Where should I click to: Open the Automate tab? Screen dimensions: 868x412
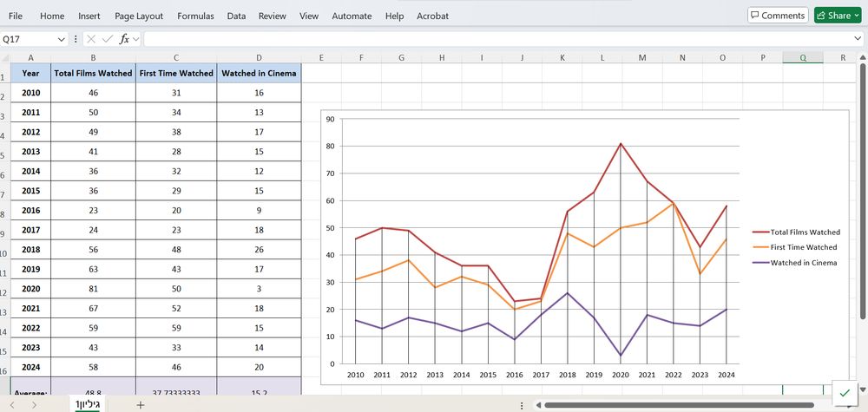click(352, 16)
